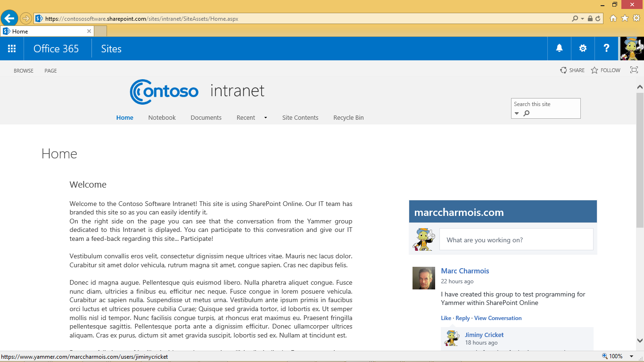Screen dimensions: 644x362
Task: Open the Office 365 settings gear
Action: coord(583,49)
